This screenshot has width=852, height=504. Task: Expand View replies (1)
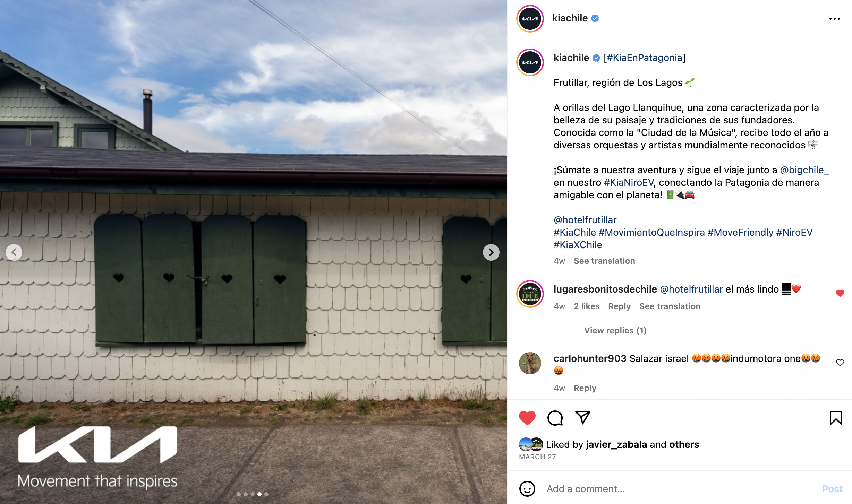(x=615, y=331)
